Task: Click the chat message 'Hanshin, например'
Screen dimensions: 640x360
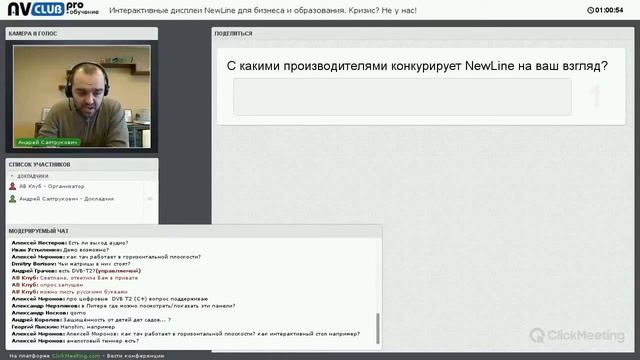Action: [63, 327]
